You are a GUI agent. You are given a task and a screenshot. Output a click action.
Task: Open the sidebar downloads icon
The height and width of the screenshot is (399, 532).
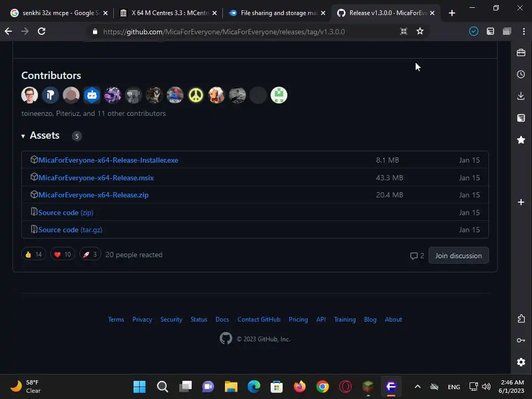pos(521,96)
